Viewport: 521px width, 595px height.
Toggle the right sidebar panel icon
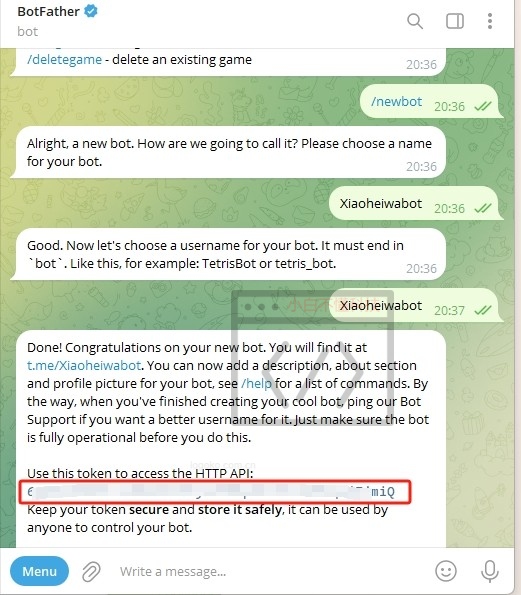(x=455, y=21)
